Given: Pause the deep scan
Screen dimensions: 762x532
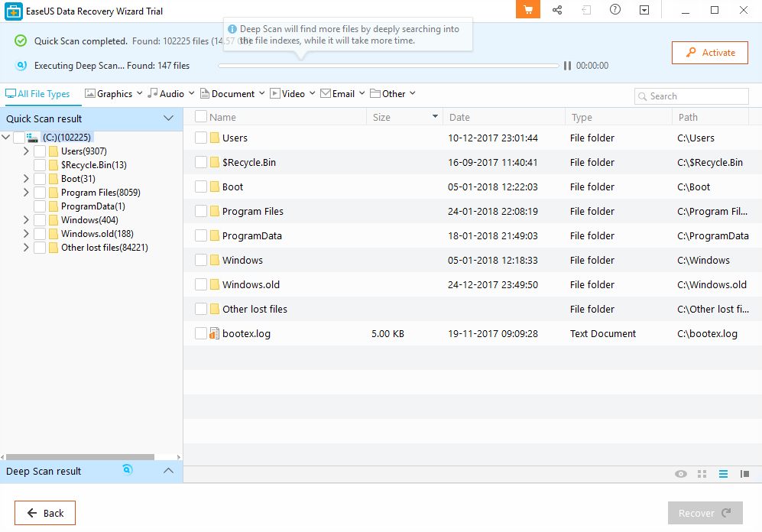Looking at the screenshot, I should (x=567, y=66).
